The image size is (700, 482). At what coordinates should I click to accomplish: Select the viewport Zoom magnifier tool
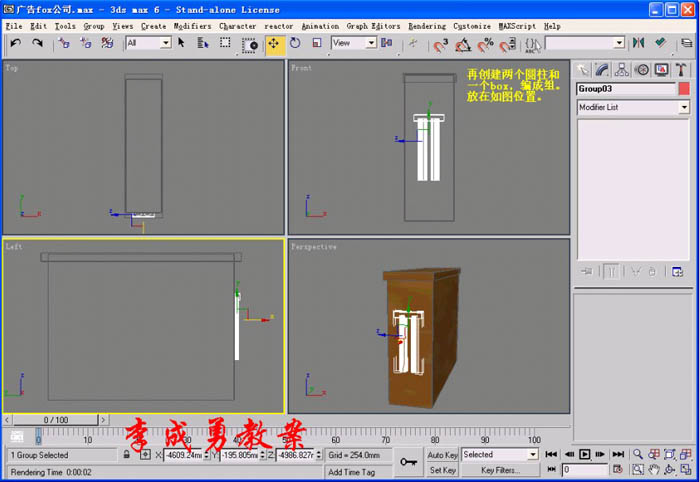638,454
